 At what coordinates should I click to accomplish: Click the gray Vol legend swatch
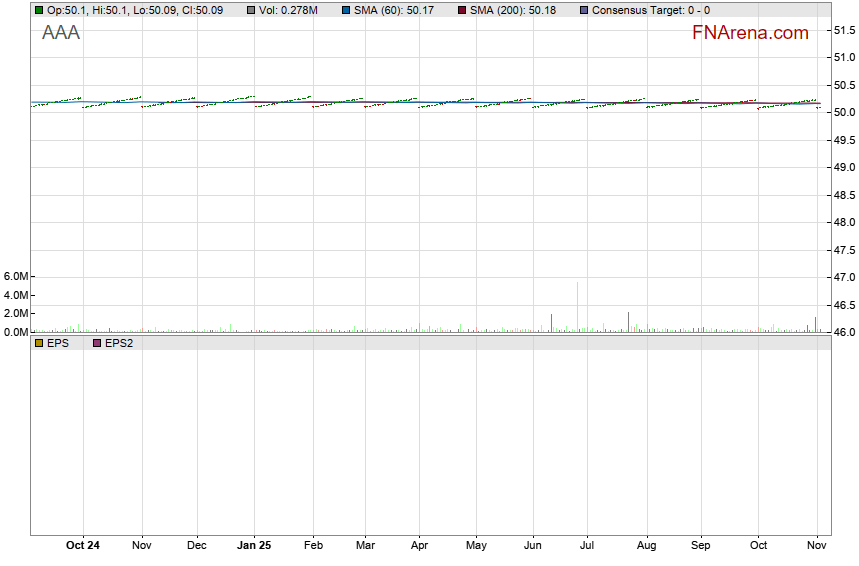click(x=251, y=10)
